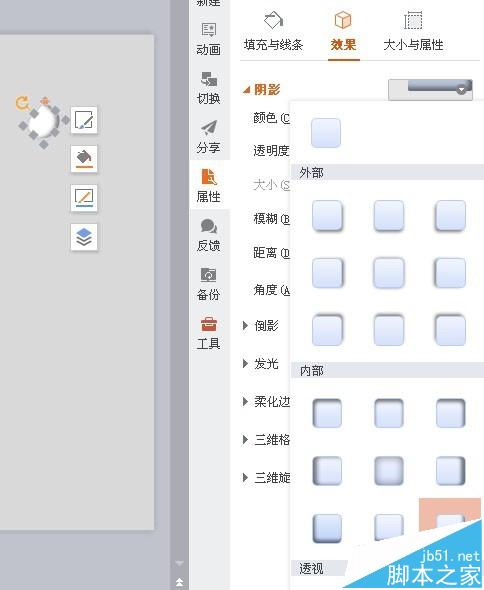Choose second inner shadow in third row
This screenshot has height=590, width=484.
click(x=389, y=527)
